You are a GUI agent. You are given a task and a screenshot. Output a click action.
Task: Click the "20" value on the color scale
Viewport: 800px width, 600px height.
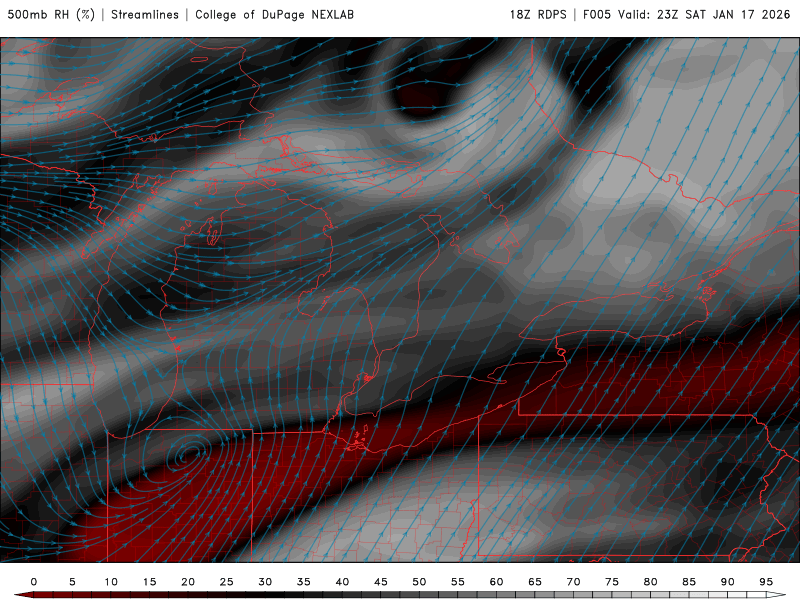[188, 582]
